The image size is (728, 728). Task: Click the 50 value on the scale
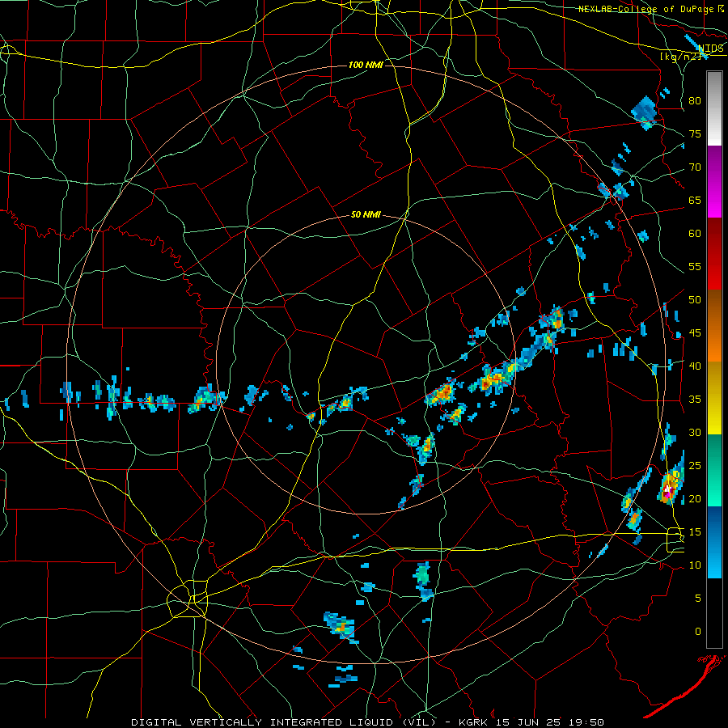click(695, 300)
